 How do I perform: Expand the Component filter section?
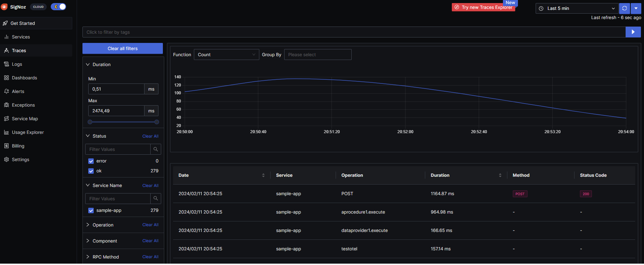click(88, 241)
